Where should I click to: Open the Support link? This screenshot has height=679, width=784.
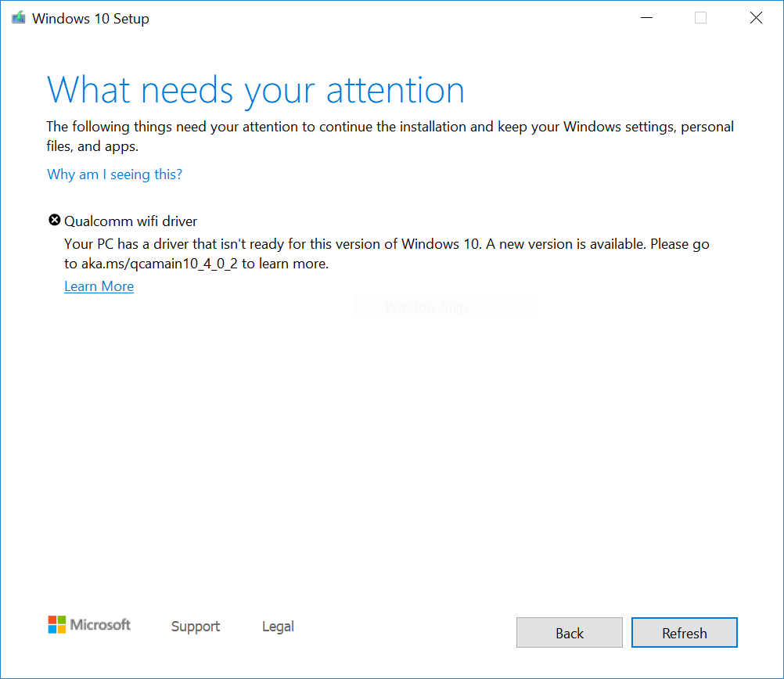pos(195,627)
